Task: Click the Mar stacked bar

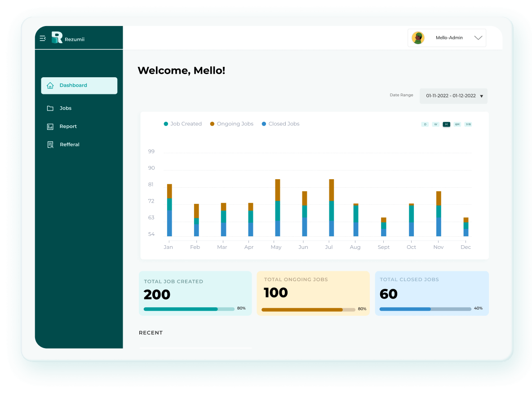Action: (223, 220)
